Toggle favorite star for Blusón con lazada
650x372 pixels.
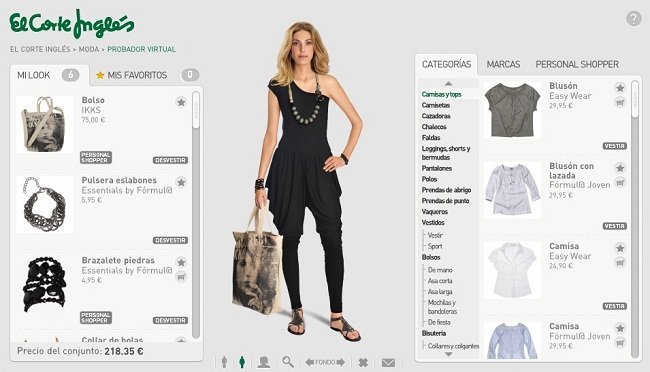620,168
